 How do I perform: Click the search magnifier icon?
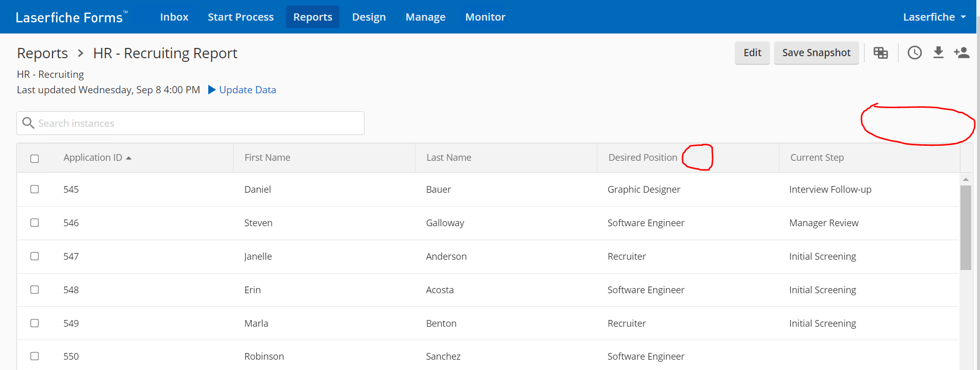pyautogui.click(x=28, y=123)
